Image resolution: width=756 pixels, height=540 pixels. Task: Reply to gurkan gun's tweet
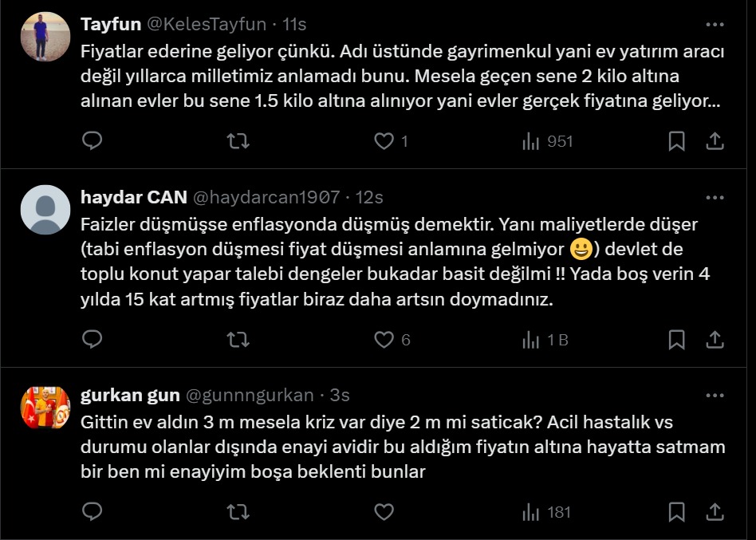click(93, 511)
